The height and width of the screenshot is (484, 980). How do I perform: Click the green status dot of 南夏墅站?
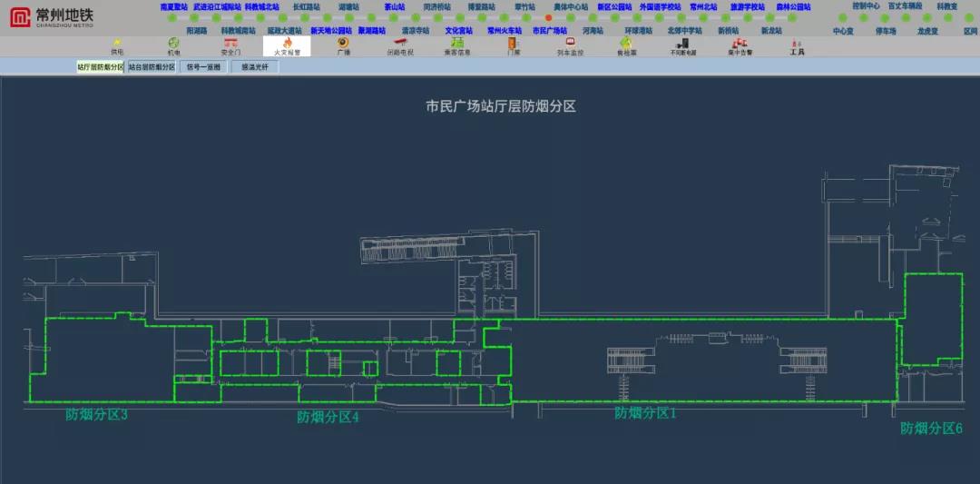coord(173,18)
